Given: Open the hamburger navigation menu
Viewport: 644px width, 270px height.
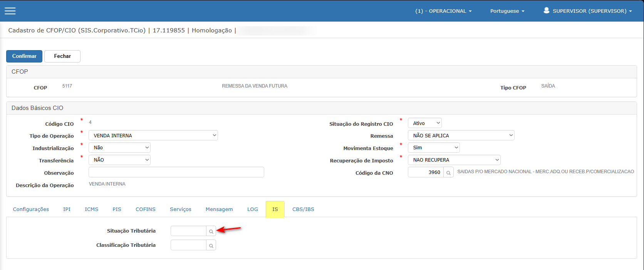Looking at the screenshot, I should pos(10,11).
